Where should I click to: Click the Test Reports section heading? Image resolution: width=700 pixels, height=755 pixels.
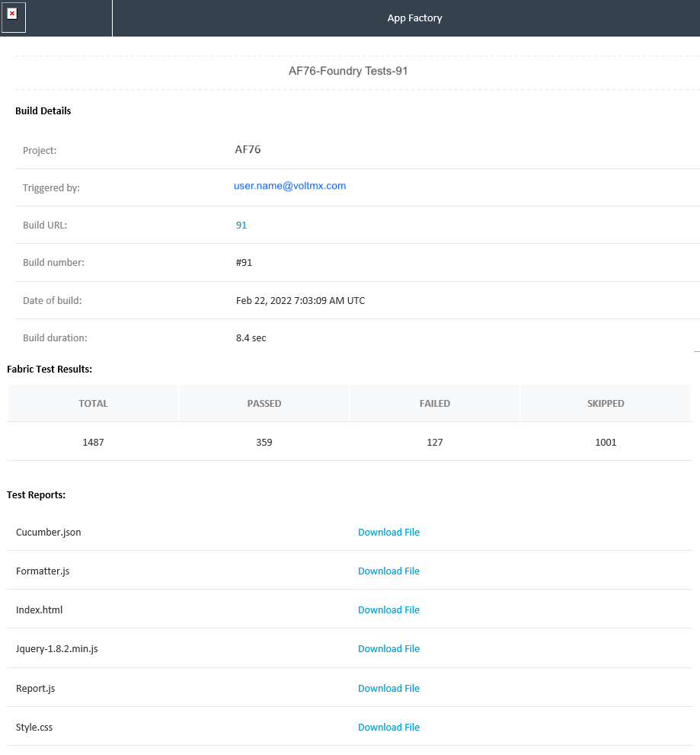(36, 495)
